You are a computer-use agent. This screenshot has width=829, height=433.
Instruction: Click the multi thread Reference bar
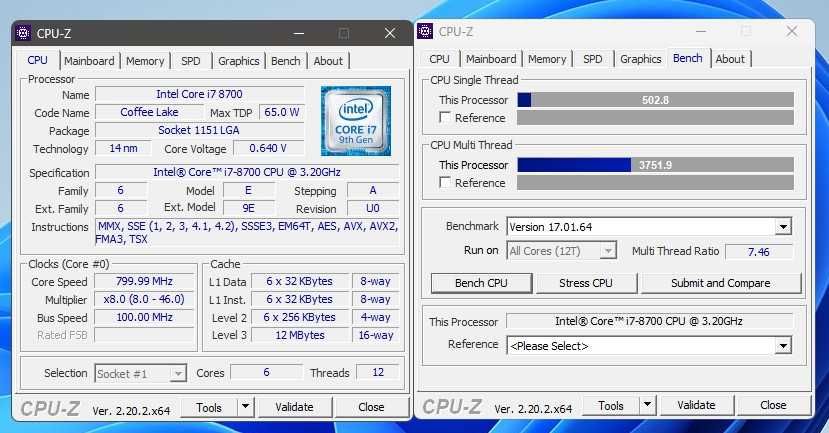pos(656,182)
